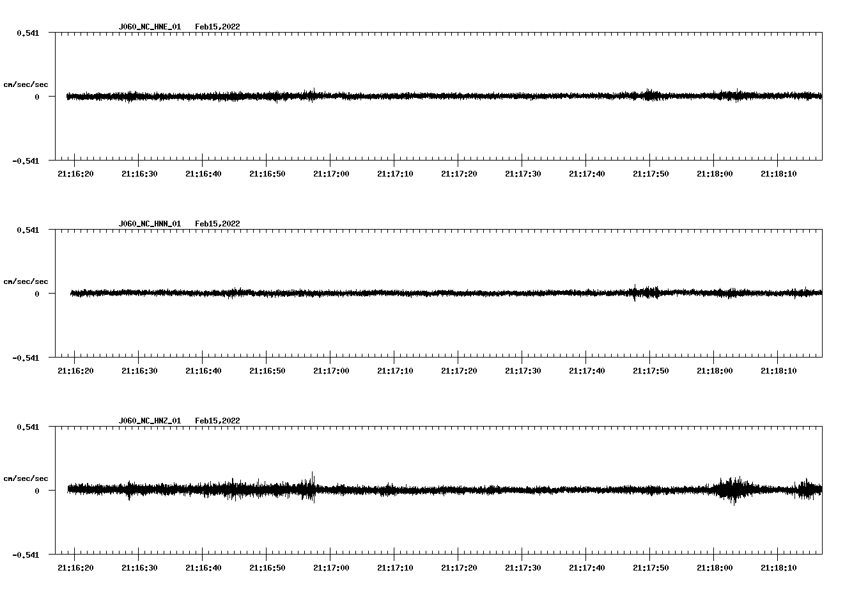Screen dimensions: 868x591
Task: Select the 21:17:00 time label on HNE plot
Action: 331,174
